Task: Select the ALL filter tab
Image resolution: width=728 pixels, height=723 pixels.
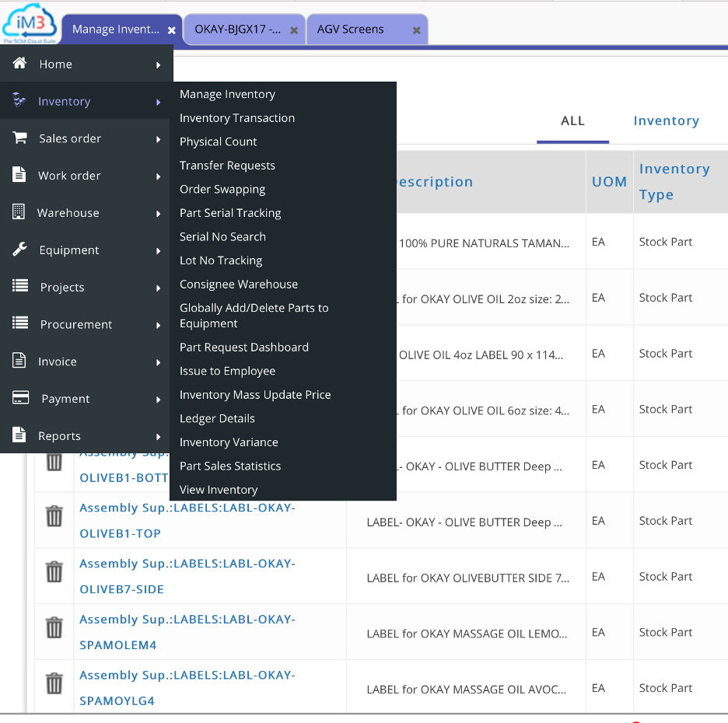Action: (572, 121)
